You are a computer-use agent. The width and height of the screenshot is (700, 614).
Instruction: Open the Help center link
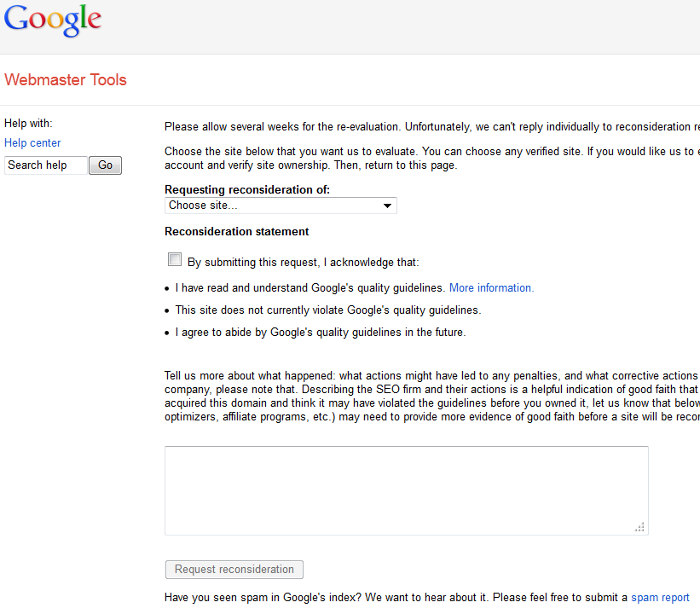point(32,143)
